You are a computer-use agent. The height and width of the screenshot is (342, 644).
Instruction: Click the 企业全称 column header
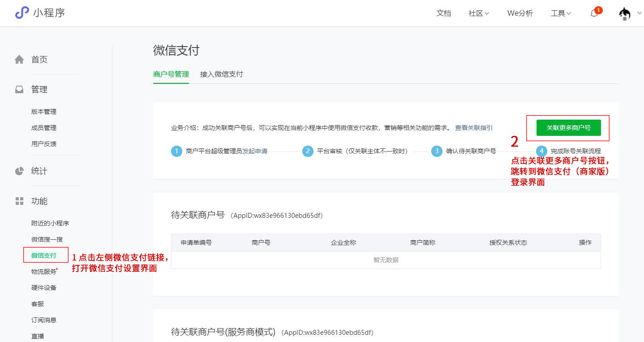343,242
